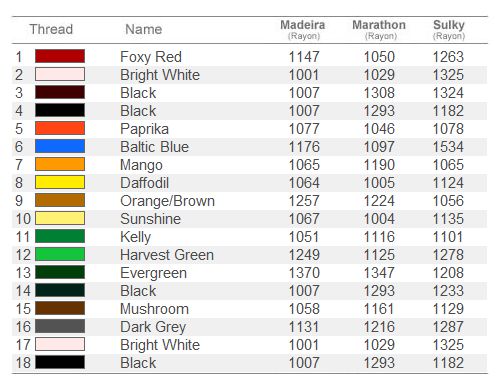The image size is (500, 384).
Task: Select the Dark Grey swatch
Action: coord(60,326)
